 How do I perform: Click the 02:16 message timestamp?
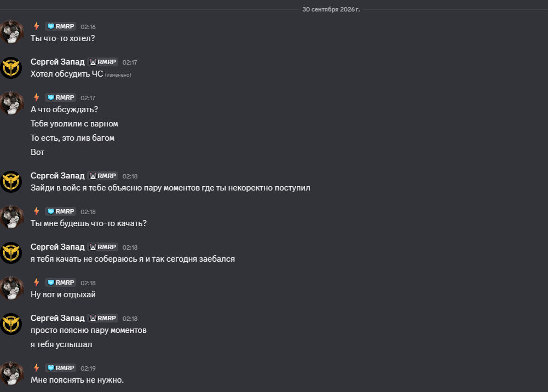click(88, 26)
